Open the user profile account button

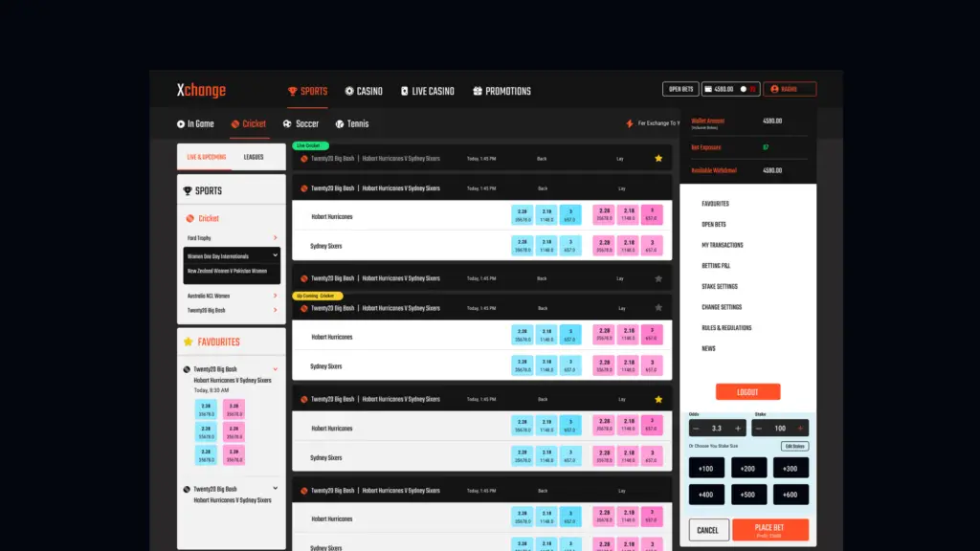pyautogui.click(x=790, y=89)
